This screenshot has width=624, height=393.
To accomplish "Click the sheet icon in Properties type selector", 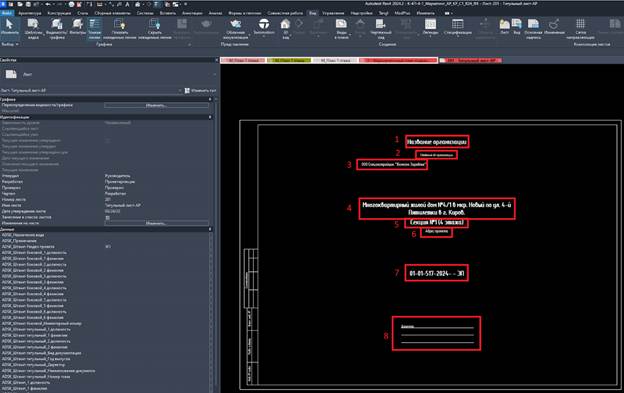I will pos(11,74).
